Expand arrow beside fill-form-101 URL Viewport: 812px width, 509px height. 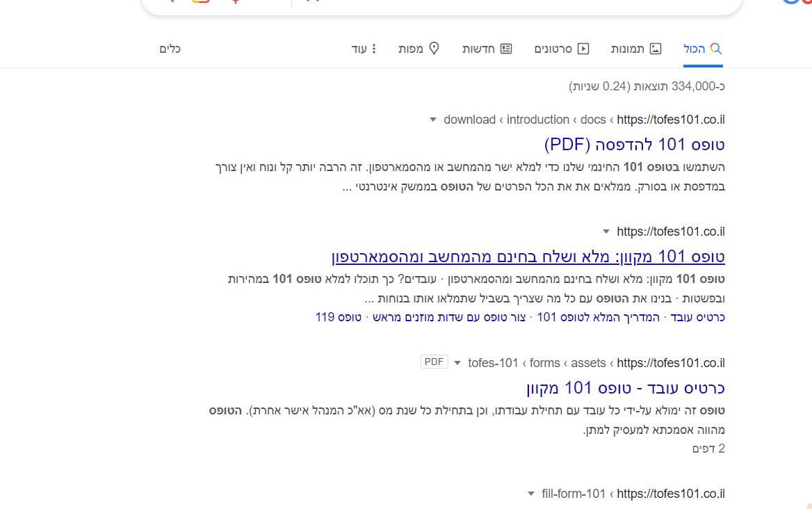coord(531,494)
